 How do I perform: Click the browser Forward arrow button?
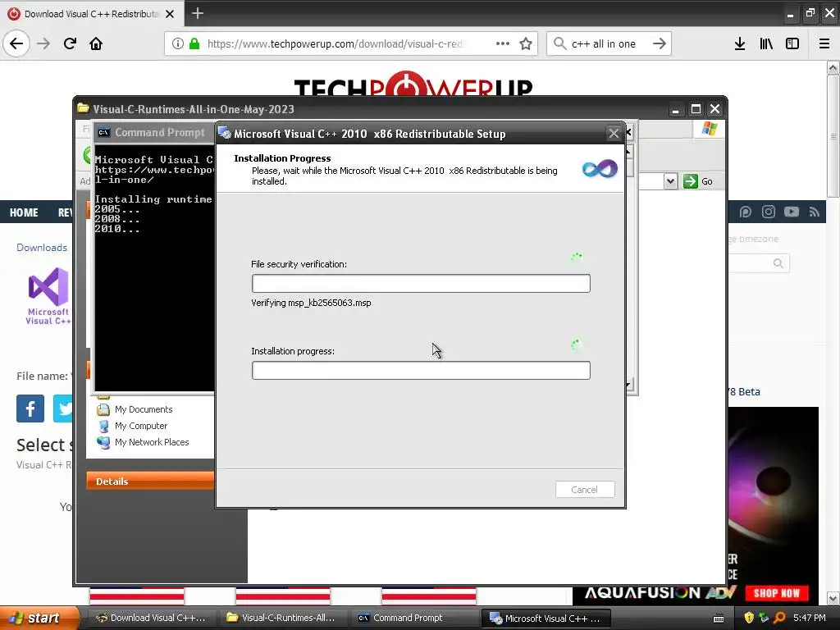click(43, 43)
